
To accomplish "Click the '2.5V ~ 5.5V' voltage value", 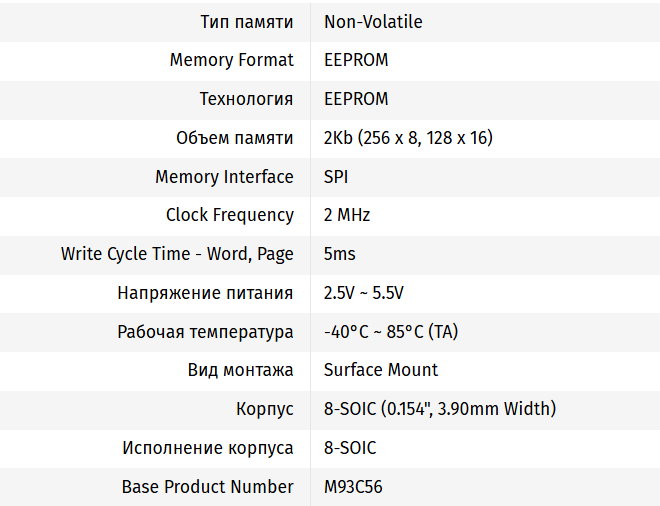I will [x=363, y=293].
